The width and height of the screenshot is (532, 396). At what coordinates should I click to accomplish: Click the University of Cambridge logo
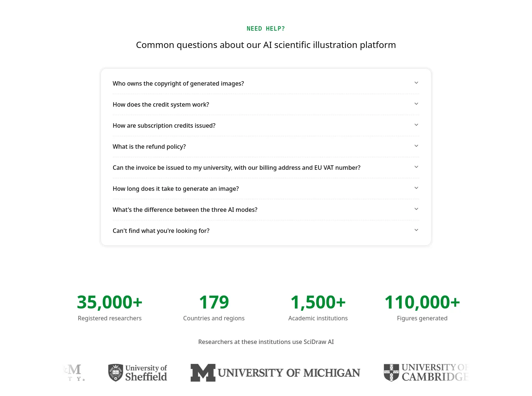(x=426, y=373)
